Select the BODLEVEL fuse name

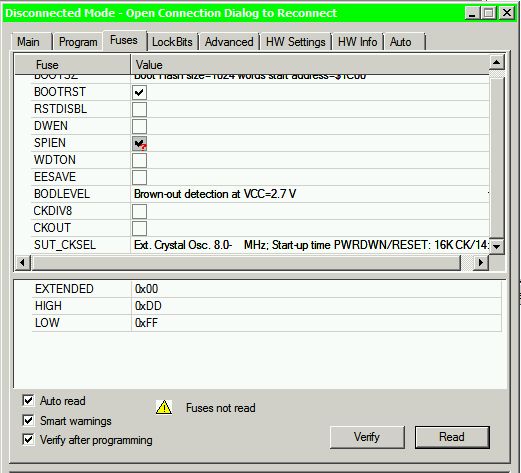pos(62,194)
